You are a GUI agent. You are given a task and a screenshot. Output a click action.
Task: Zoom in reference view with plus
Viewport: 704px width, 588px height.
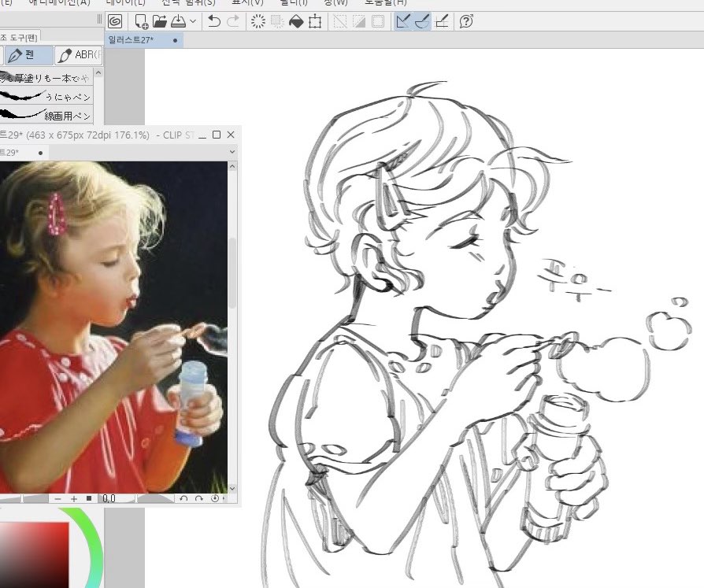(x=74, y=499)
